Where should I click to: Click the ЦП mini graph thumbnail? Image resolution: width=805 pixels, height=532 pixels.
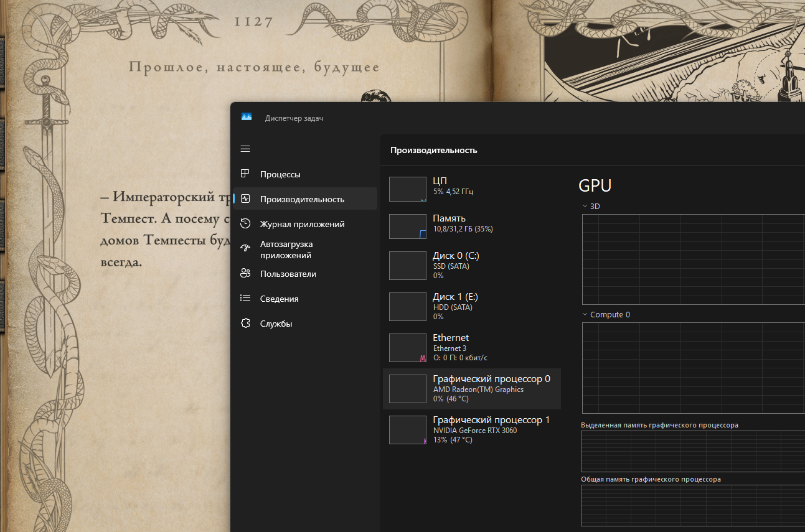[408, 189]
